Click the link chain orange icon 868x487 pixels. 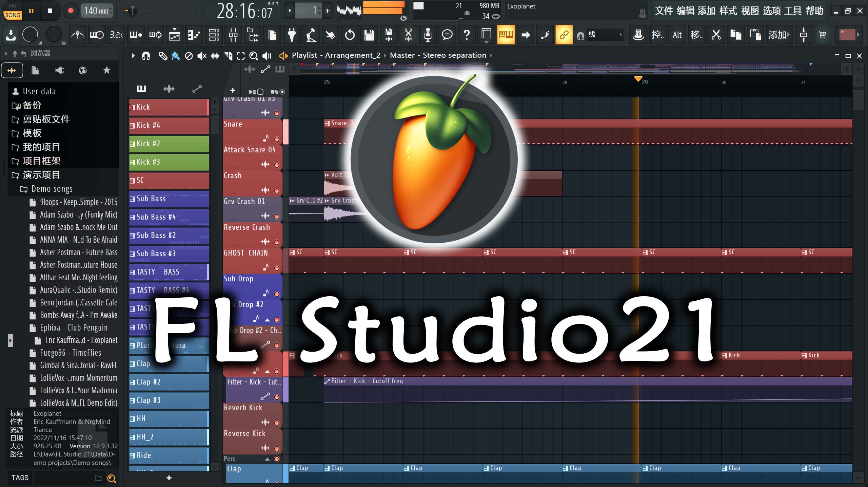(x=564, y=35)
